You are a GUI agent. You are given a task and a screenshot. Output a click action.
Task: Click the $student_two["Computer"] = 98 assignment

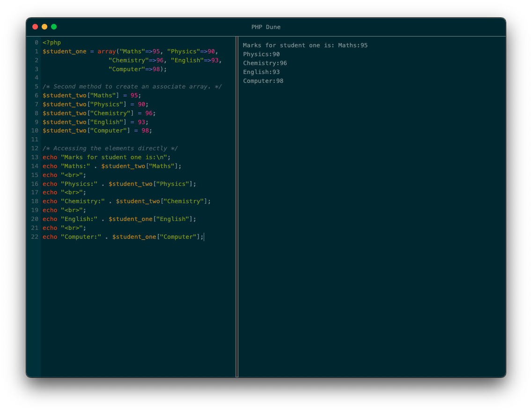(97, 131)
